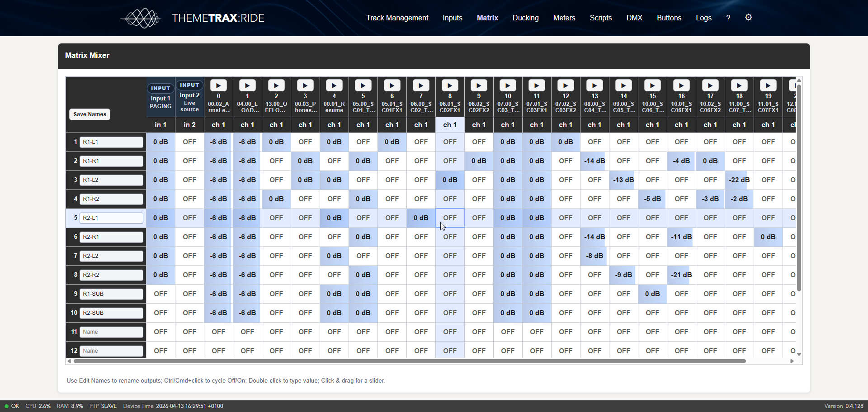Switch to the Ducking page

[525, 18]
